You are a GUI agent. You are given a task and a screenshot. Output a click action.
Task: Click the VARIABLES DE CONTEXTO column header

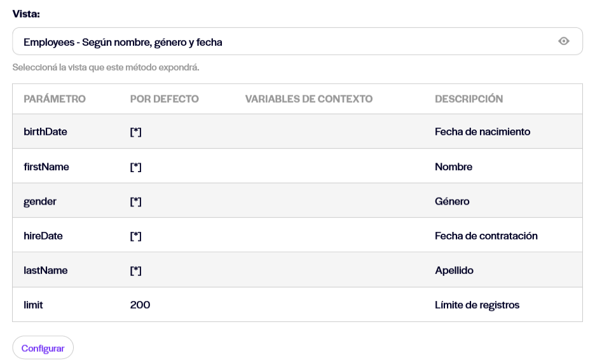pyautogui.click(x=309, y=99)
